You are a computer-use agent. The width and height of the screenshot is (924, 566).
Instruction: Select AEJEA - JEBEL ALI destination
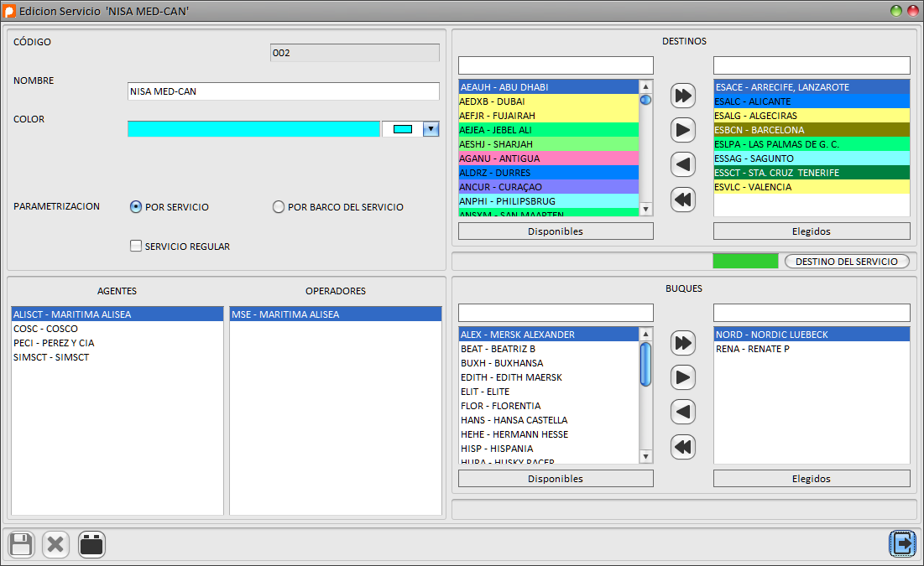[x=549, y=130]
